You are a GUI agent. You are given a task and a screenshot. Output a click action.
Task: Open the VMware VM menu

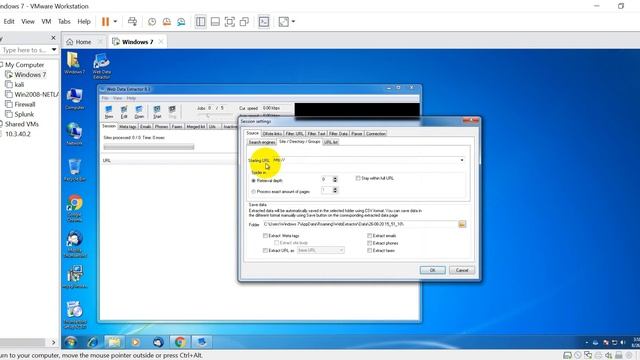coord(46,21)
